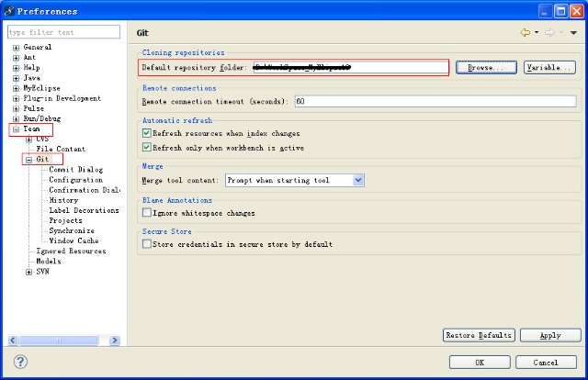Expand the Ant tree node

point(16,58)
